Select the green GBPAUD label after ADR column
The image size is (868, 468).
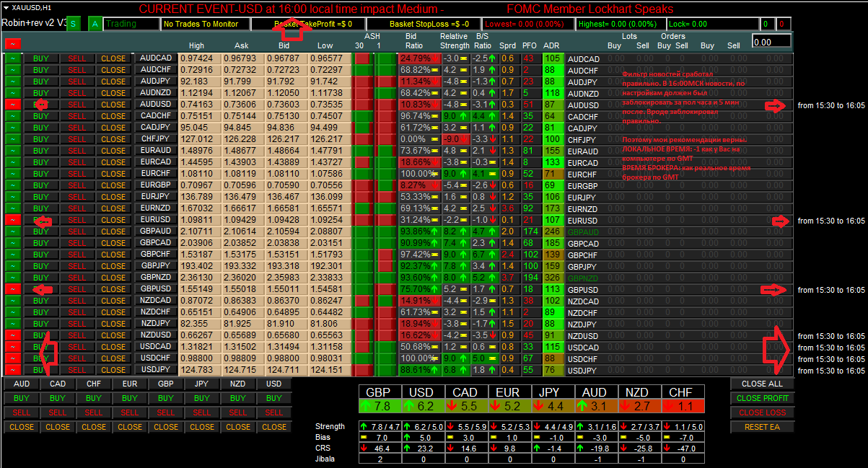(583, 231)
